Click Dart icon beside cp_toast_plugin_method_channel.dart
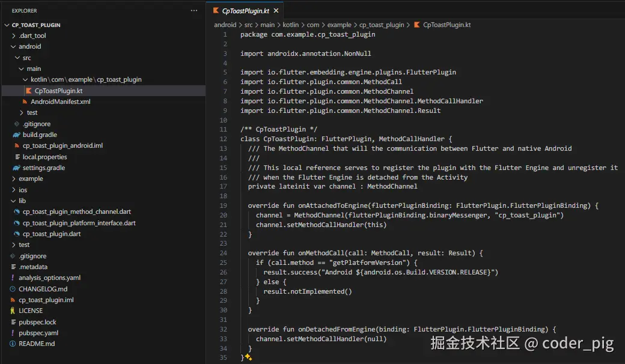The image size is (625, 364). (17, 211)
